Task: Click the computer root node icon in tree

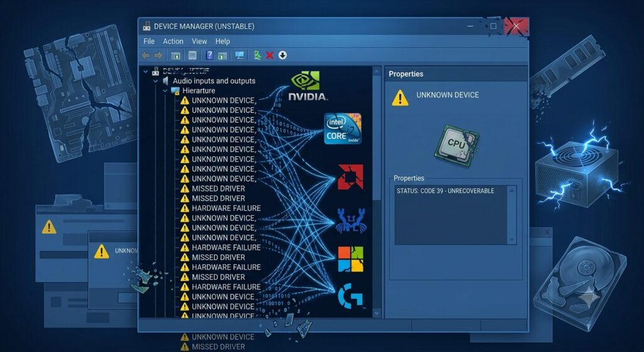Action: pyautogui.click(x=156, y=71)
